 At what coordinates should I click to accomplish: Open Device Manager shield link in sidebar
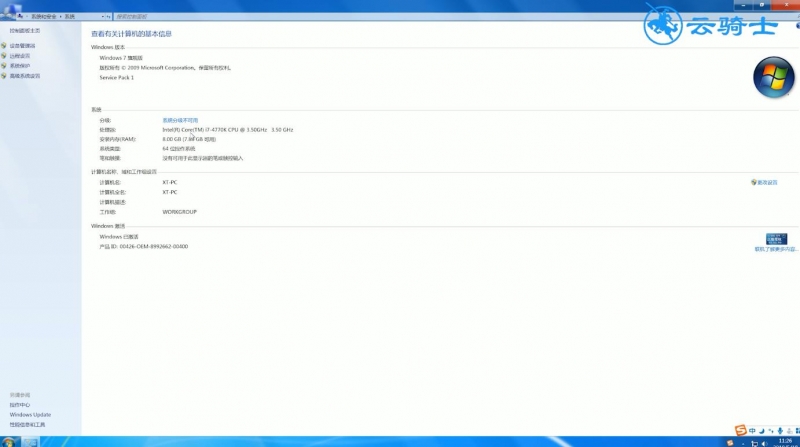(22, 46)
